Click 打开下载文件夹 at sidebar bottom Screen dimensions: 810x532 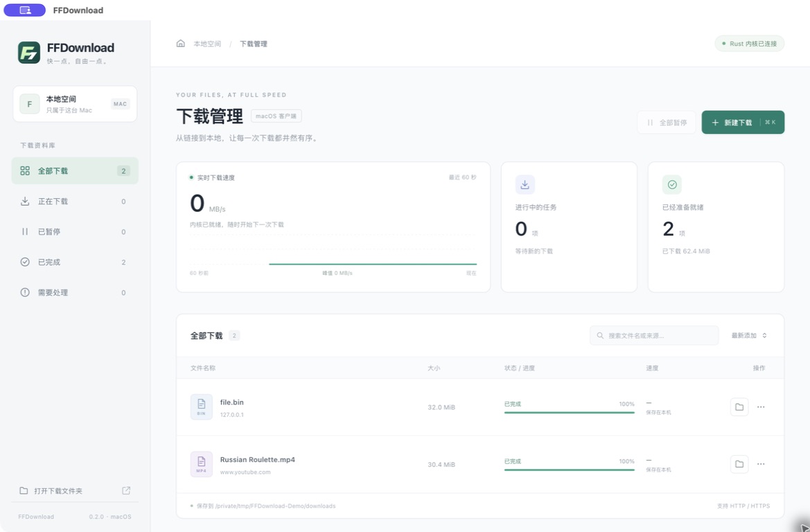click(75, 490)
